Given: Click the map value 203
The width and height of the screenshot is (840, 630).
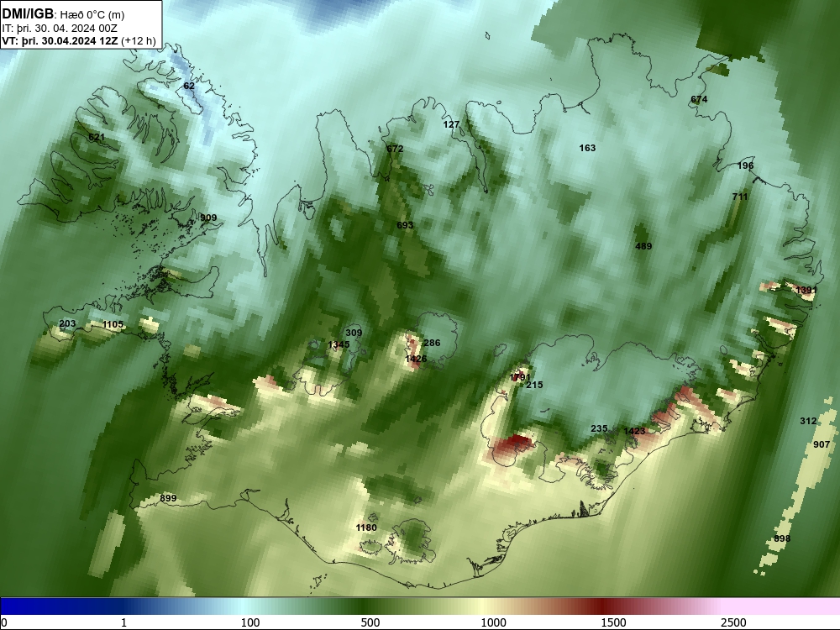Looking at the screenshot, I should tap(67, 323).
